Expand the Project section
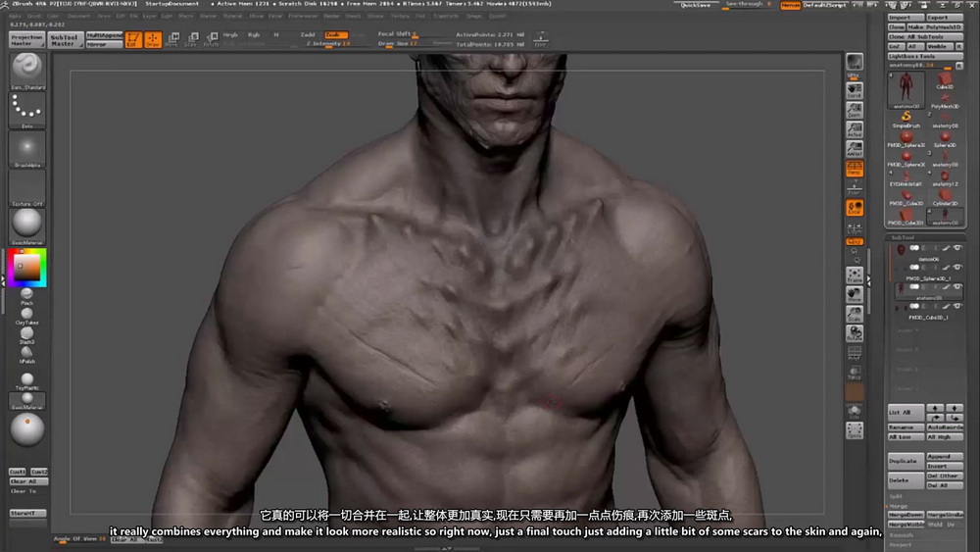The width and height of the screenshot is (980, 552). pyautogui.click(x=900, y=545)
